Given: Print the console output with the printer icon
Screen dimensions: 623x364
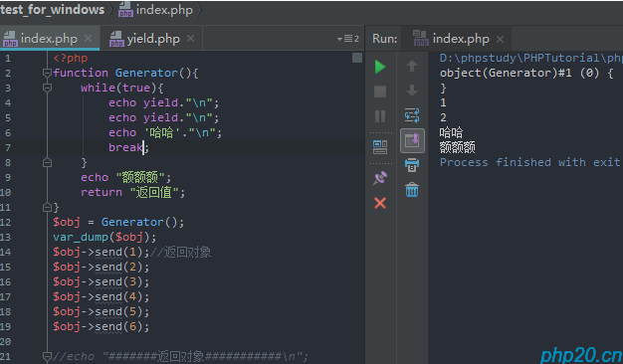Looking at the screenshot, I should (x=412, y=165).
